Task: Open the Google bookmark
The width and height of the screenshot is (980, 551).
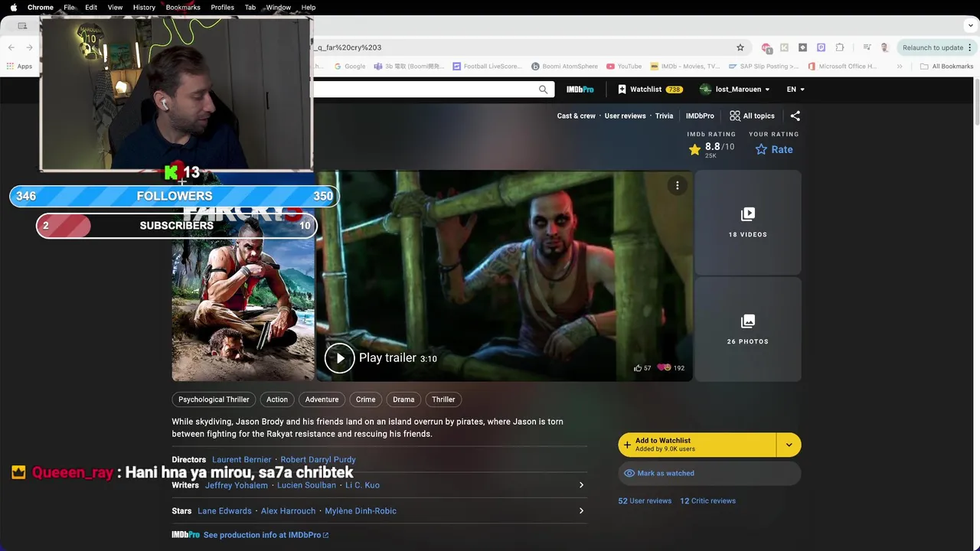Action: pos(349,67)
